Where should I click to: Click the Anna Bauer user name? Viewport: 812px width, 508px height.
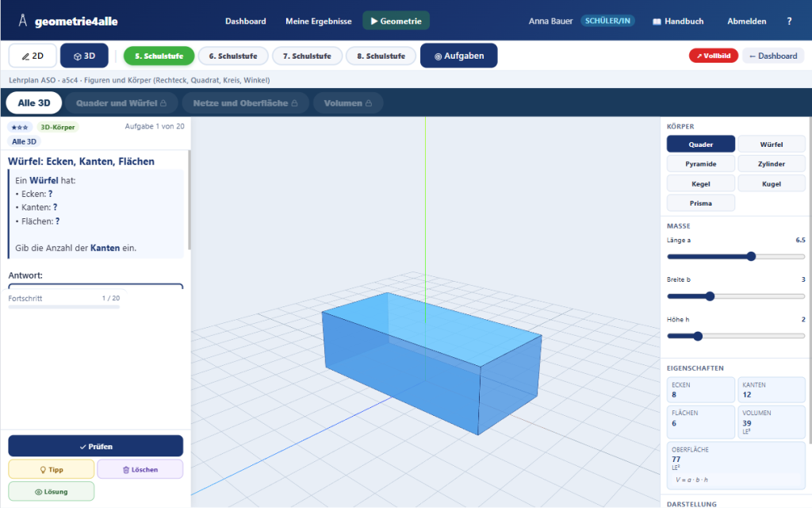coord(550,21)
